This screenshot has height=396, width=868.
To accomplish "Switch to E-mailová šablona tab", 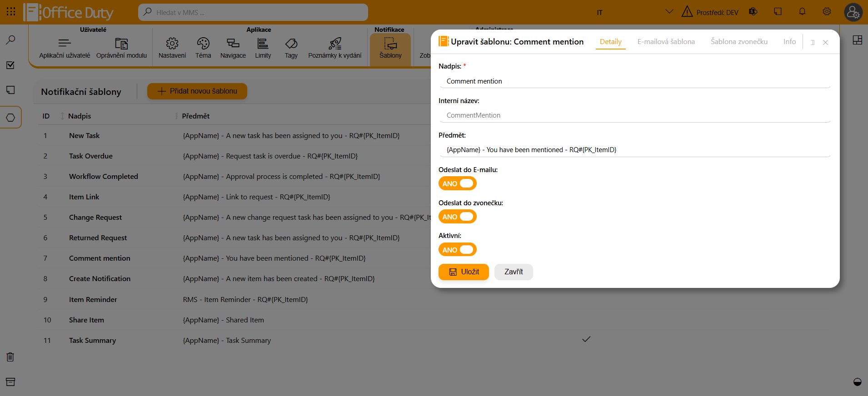I will coord(666,42).
